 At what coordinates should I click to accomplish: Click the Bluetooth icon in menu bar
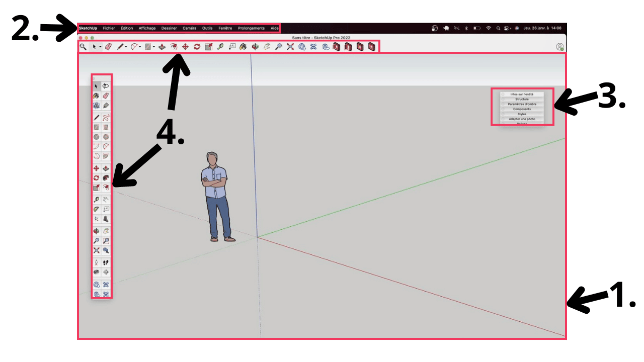point(466,28)
